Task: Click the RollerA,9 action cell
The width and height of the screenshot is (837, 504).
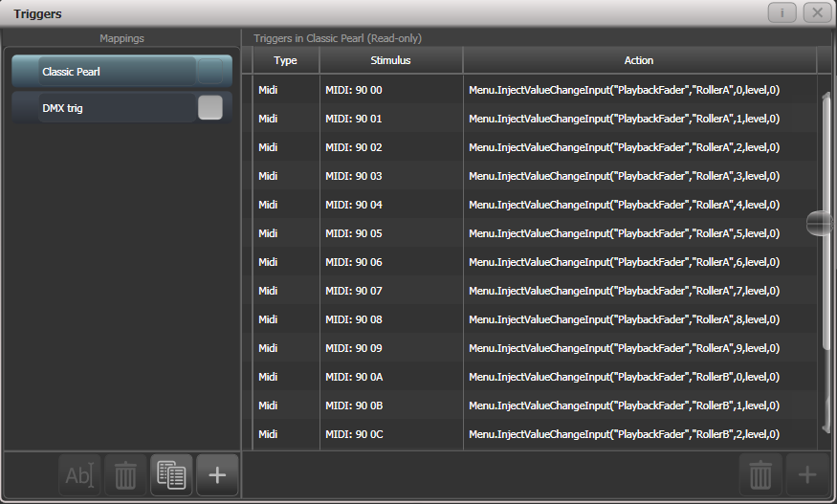Action: [x=640, y=348]
